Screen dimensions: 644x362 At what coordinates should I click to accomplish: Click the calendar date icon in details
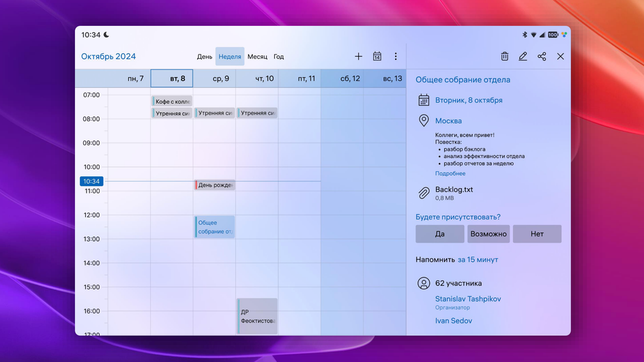(x=424, y=100)
